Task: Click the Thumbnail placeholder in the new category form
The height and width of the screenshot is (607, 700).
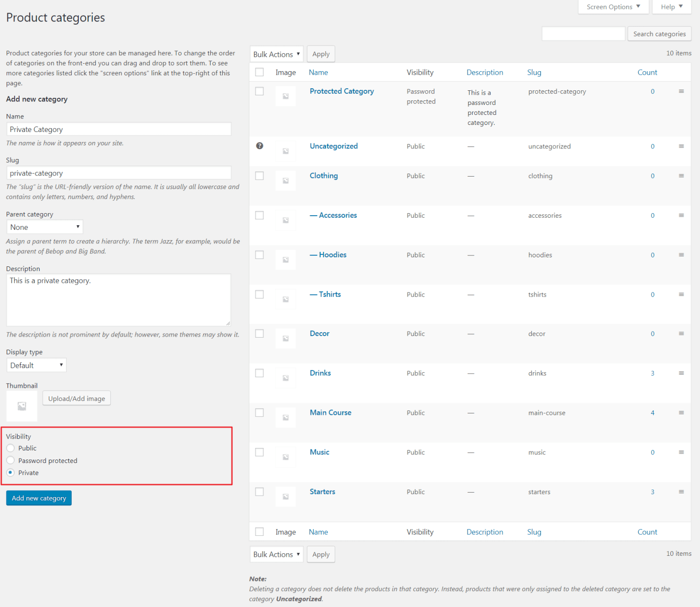Action: point(22,405)
